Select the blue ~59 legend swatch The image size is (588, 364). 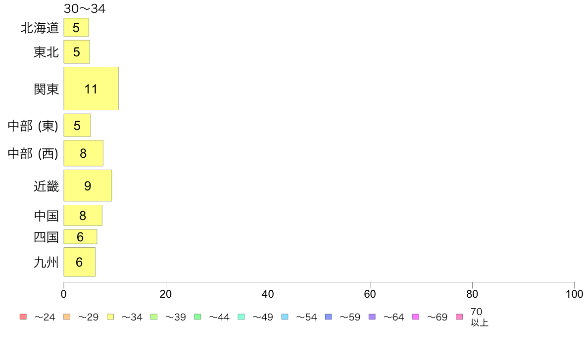point(329,317)
